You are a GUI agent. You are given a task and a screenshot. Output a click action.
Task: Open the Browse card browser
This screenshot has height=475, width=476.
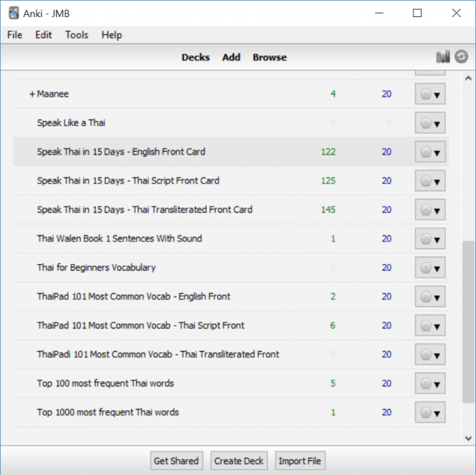[269, 57]
